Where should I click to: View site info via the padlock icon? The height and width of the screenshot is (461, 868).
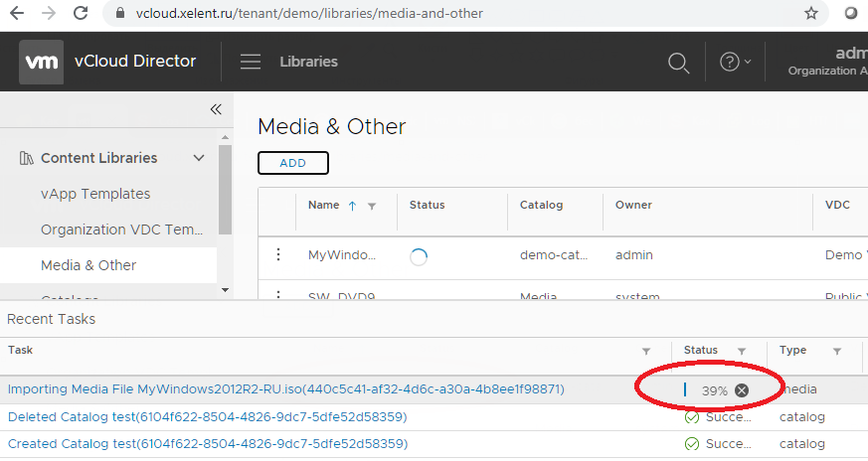click(120, 13)
